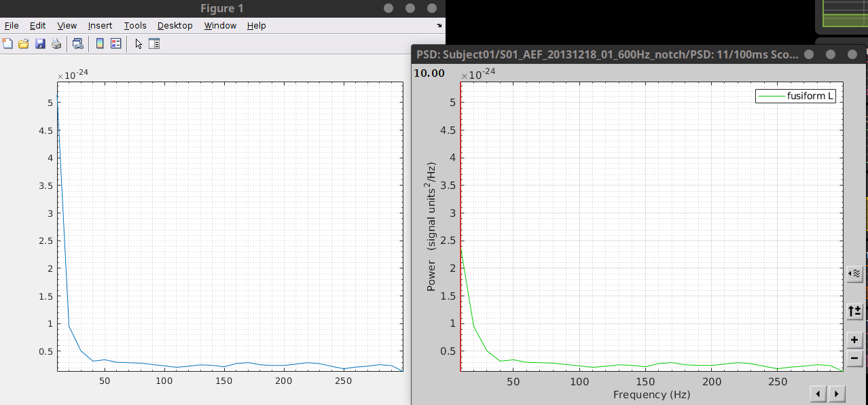Open the Desktop menu in Figure 1
Viewport: 868px width, 405px height.
tap(175, 26)
